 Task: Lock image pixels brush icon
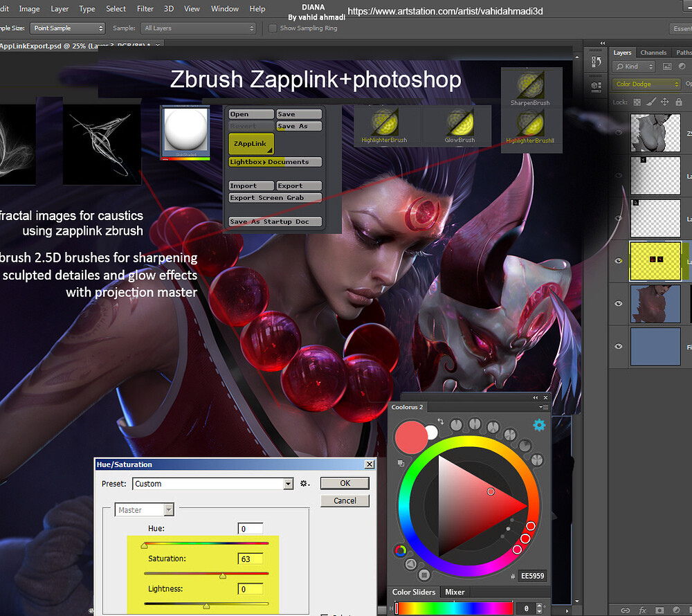650,102
